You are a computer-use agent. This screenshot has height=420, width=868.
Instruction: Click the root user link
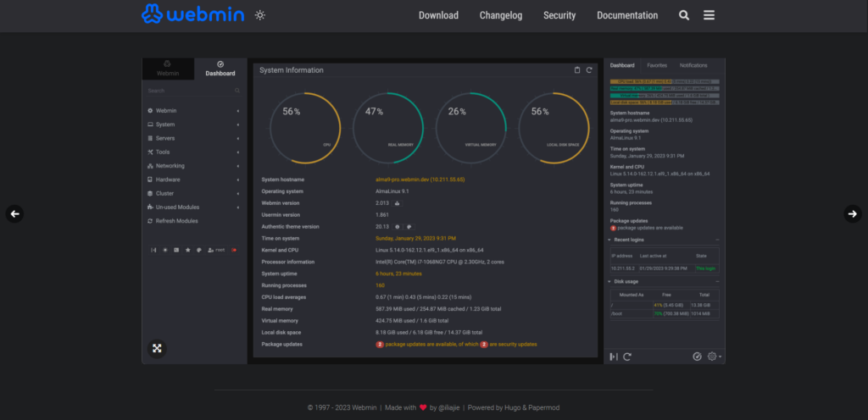coord(216,251)
